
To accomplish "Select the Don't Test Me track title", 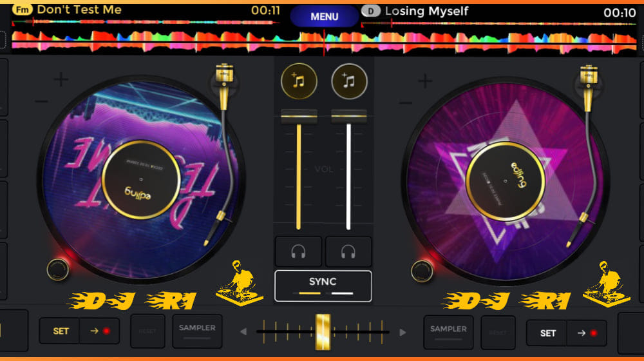I will tap(79, 10).
